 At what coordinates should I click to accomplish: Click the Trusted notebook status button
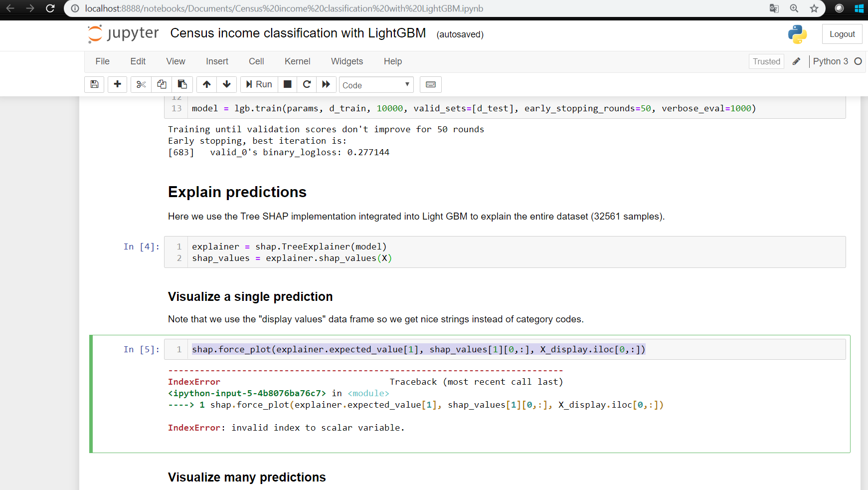click(766, 61)
